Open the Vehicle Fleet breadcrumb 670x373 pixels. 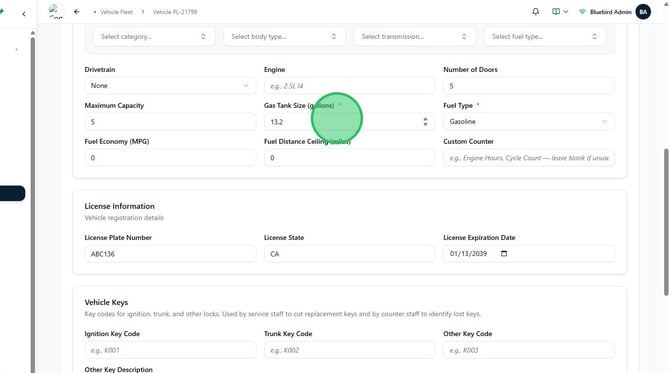coord(116,12)
